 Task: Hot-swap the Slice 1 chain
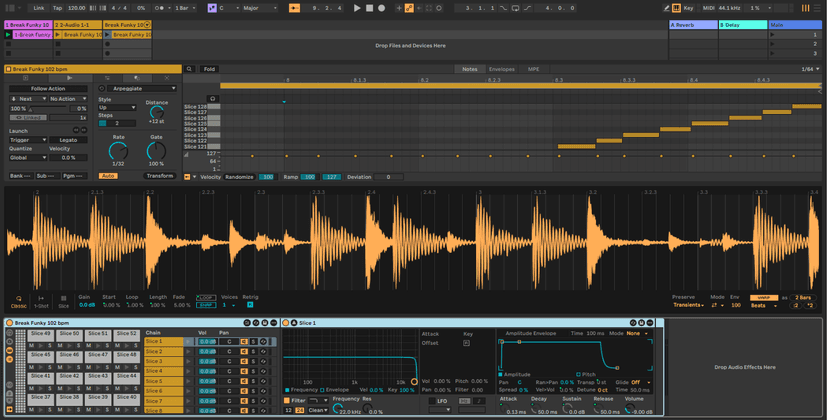pyautogui.click(x=263, y=342)
